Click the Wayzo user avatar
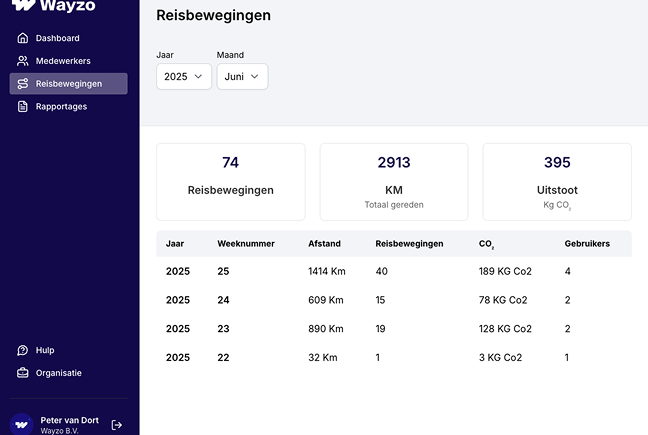 click(x=22, y=424)
